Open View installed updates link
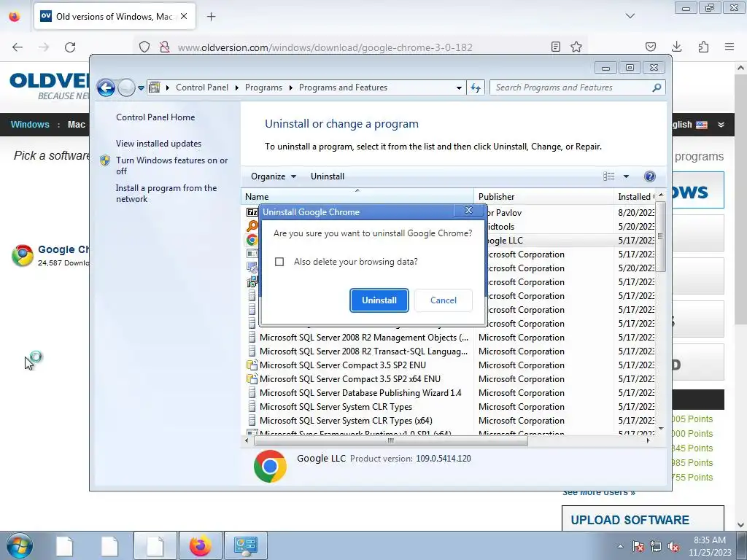747x560 pixels. point(158,144)
